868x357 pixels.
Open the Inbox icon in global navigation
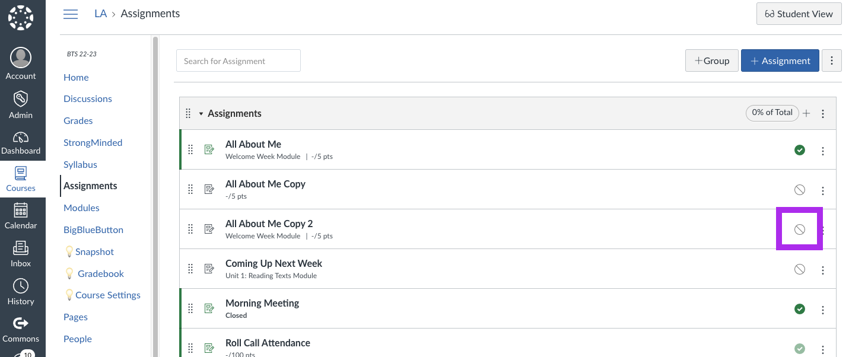pos(21,248)
